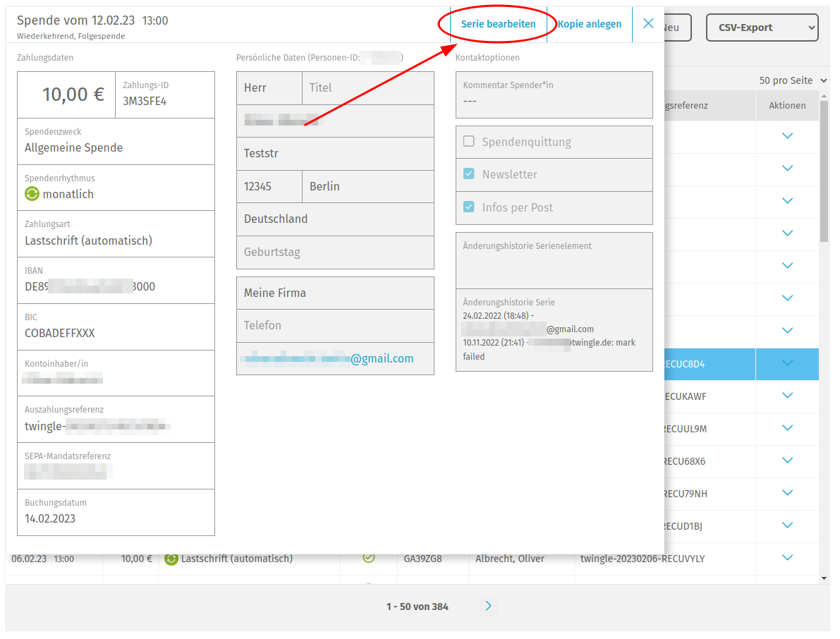Expand actions for row RECUVYLY
Image resolution: width=840 pixels, height=639 pixels.
(x=787, y=558)
